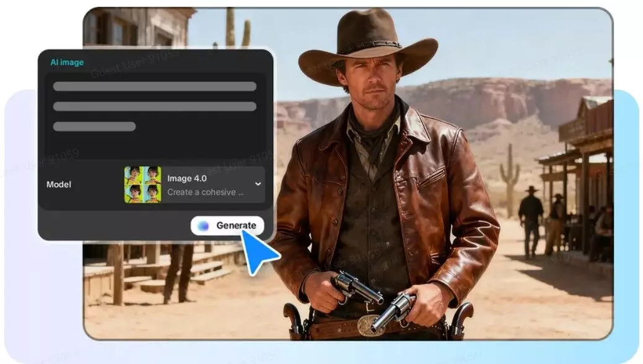This screenshot has width=643, height=364.
Task: Click the gradient orb icon on Generate
Action: [x=203, y=226]
